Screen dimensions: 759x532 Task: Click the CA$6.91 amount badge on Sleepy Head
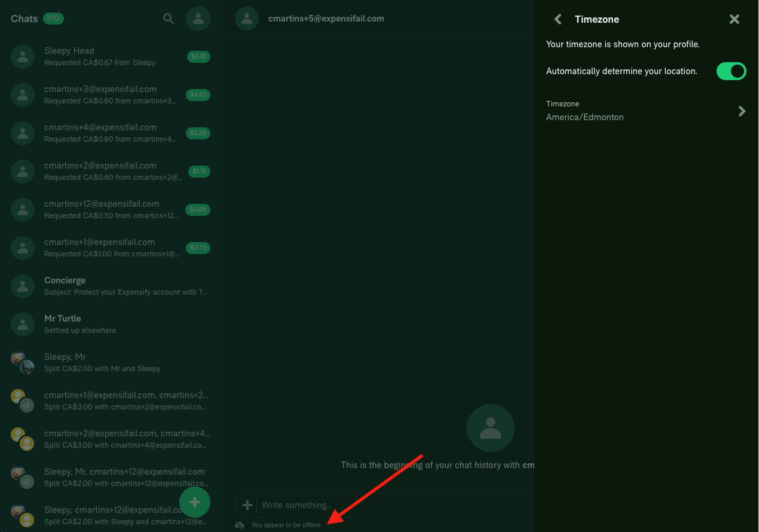[198, 56]
